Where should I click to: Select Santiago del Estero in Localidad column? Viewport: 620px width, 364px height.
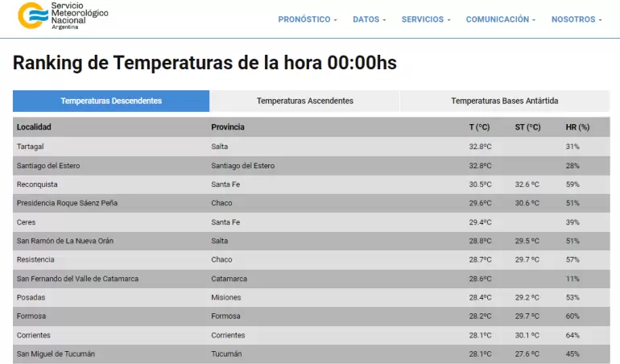pyautogui.click(x=48, y=166)
